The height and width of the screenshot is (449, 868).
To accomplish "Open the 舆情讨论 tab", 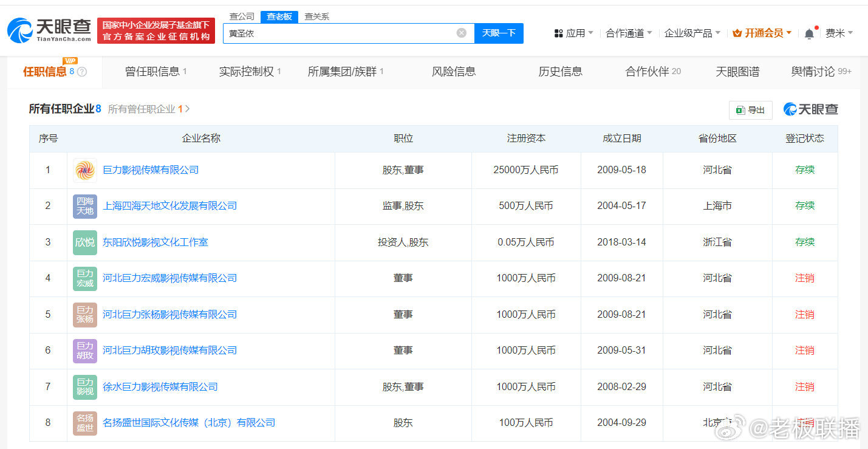I will click(821, 72).
